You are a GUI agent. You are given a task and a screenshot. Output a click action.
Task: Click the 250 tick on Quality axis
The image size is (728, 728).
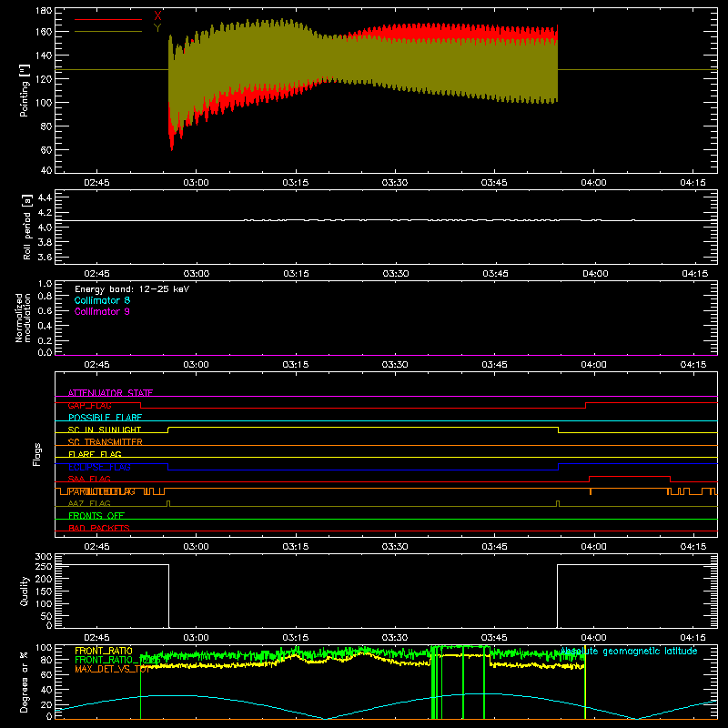click(x=44, y=566)
